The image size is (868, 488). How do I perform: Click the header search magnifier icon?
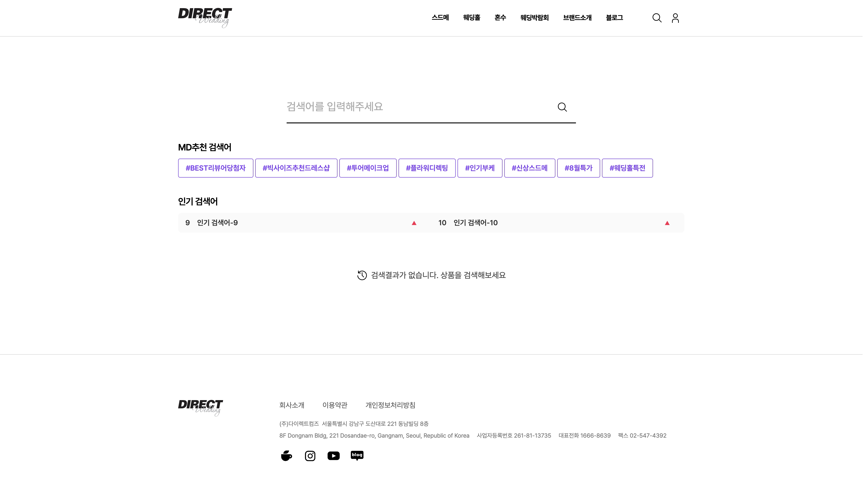point(657,18)
